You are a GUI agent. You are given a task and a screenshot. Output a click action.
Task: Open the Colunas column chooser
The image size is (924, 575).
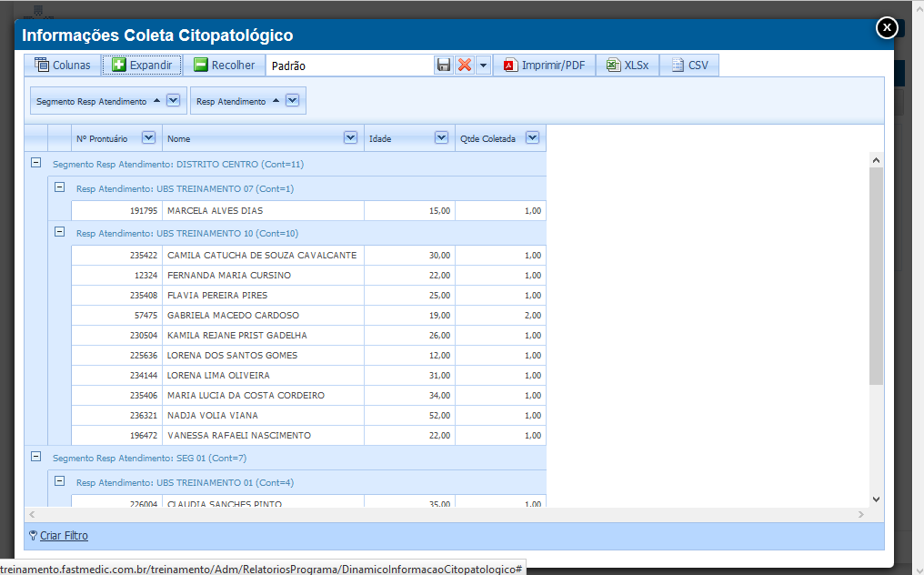point(63,65)
